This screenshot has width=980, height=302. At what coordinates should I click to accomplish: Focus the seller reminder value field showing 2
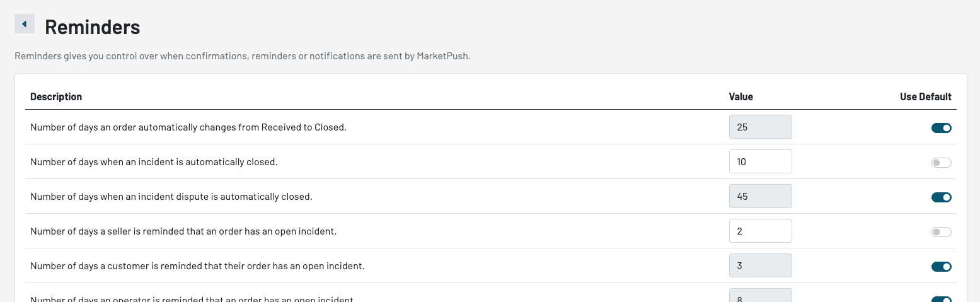pos(760,231)
